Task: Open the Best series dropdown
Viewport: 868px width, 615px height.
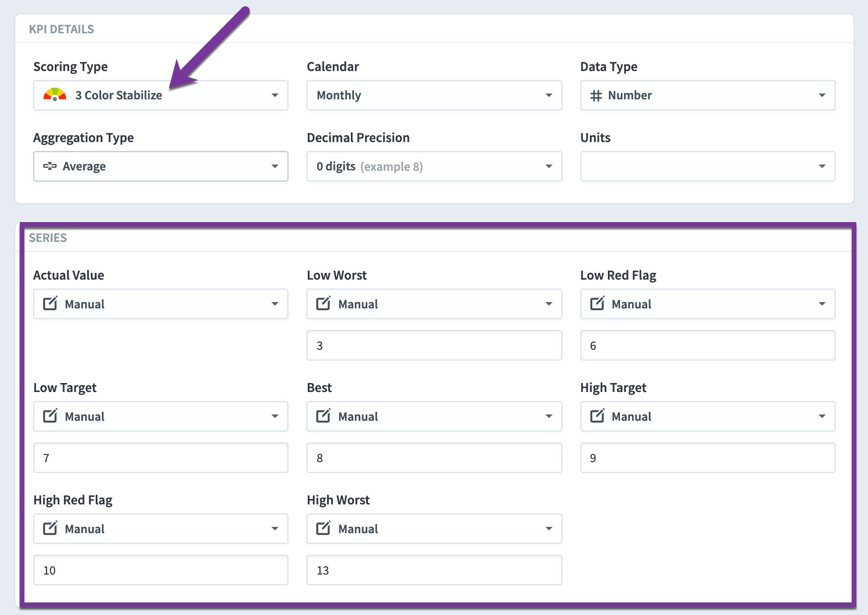Action: [x=434, y=416]
